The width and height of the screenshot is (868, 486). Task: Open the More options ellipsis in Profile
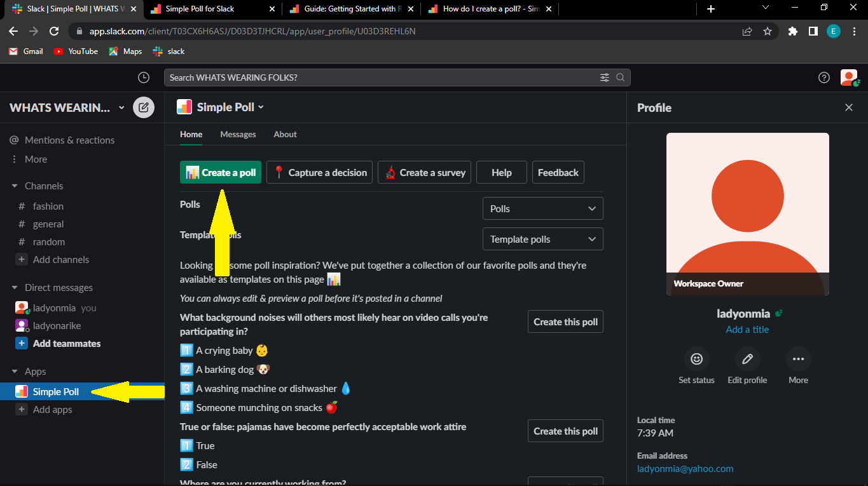point(799,359)
